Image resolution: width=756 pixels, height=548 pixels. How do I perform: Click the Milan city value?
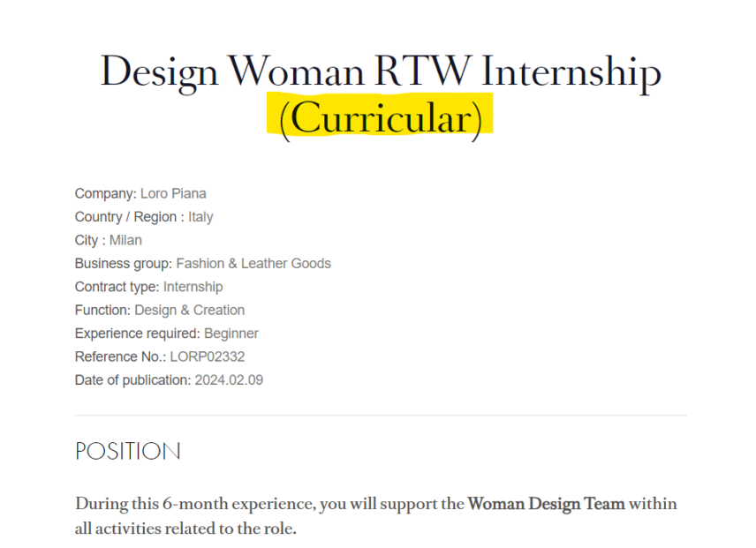pos(125,240)
